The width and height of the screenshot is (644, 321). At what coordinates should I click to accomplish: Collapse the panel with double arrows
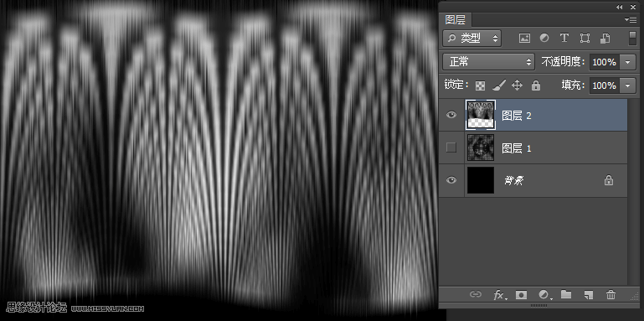620,7
